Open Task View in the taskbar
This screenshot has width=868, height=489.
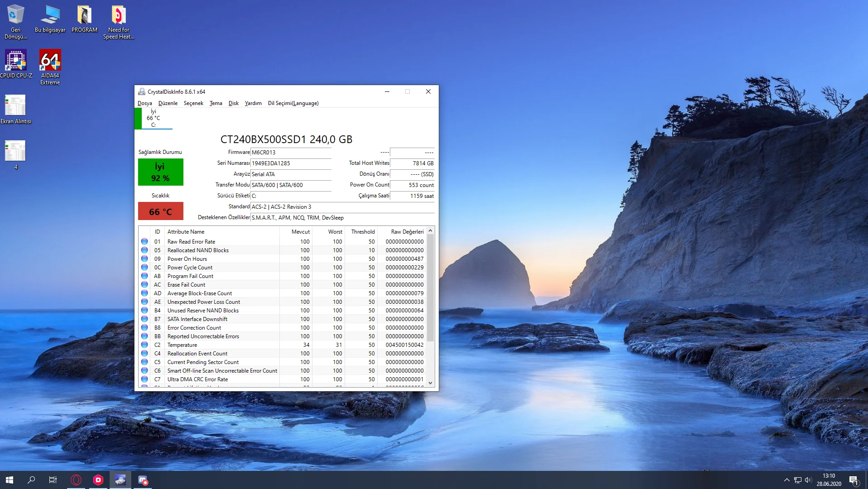click(x=53, y=480)
